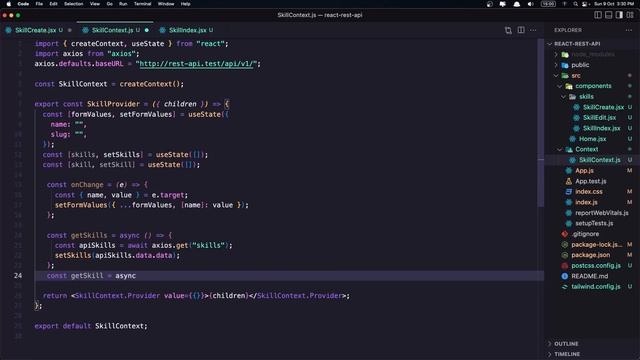Open App.test.js file
The width and height of the screenshot is (640, 360).
pos(591,181)
